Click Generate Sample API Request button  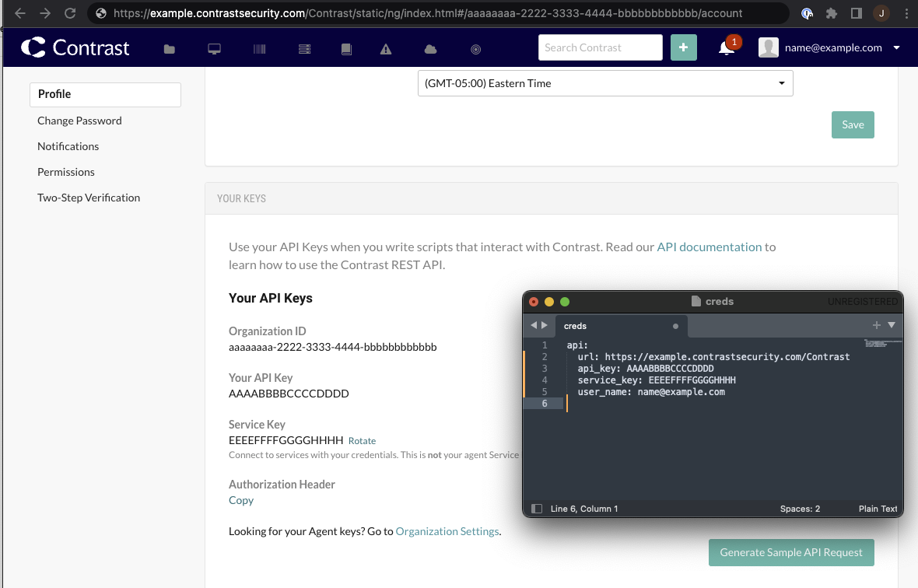[791, 552]
